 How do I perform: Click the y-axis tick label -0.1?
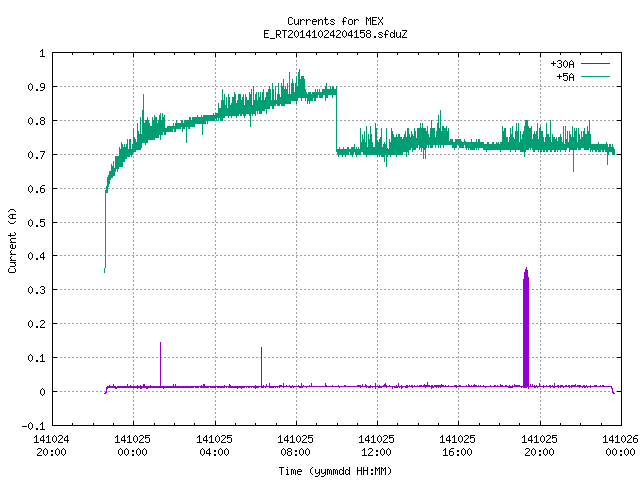[33, 426]
